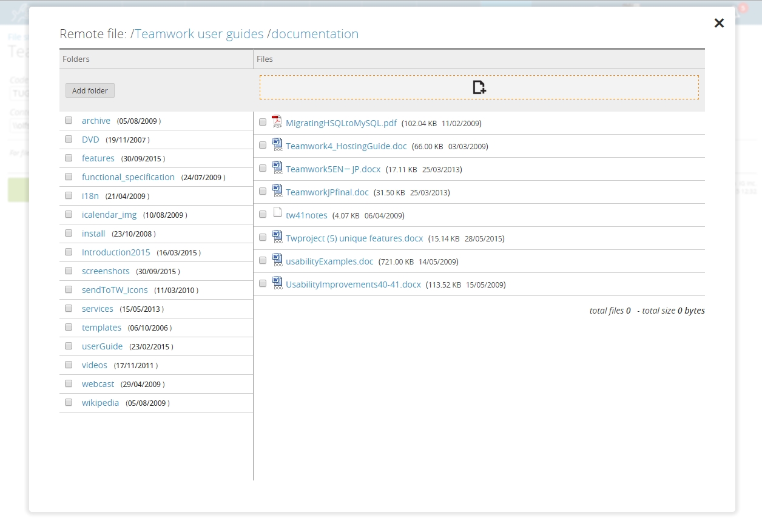762x532 pixels.
Task: Open the tw41notes file link
Action: [x=306, y=215]
